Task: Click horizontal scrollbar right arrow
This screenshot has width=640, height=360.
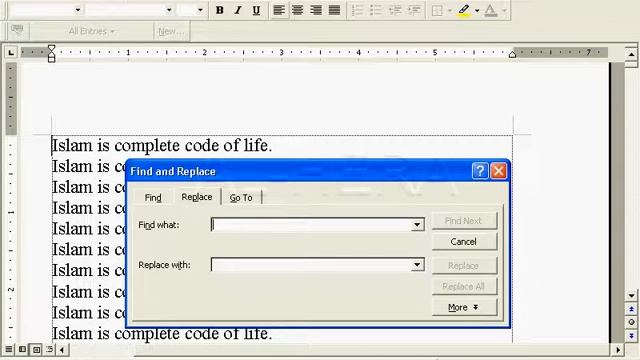Action: [x=618, y=350]
